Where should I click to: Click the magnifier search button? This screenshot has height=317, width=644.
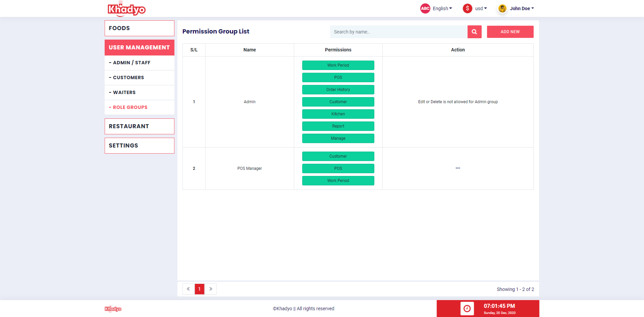pos(474,32)
